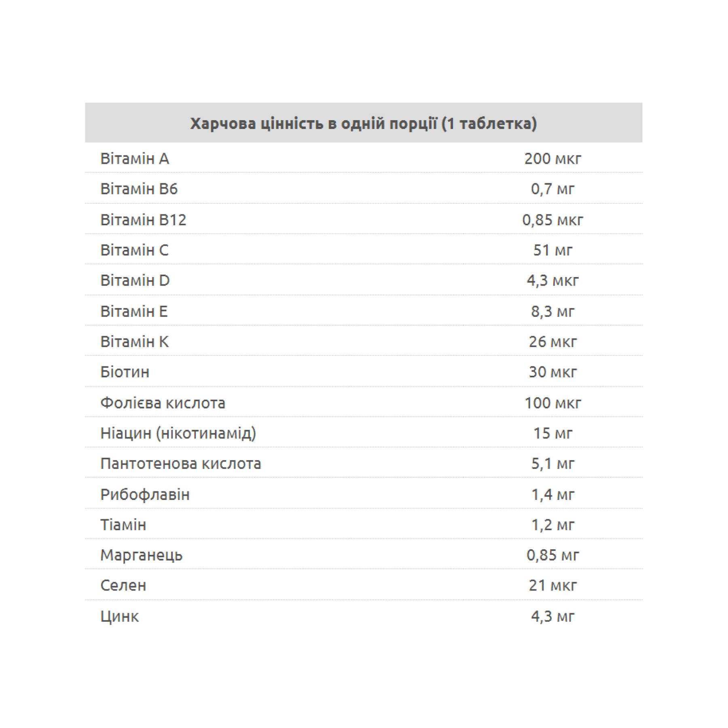This screenshot has height=728, width=728.
Task: Select the "Вітамін B12" row label
Action: click(x=143, y=220)
